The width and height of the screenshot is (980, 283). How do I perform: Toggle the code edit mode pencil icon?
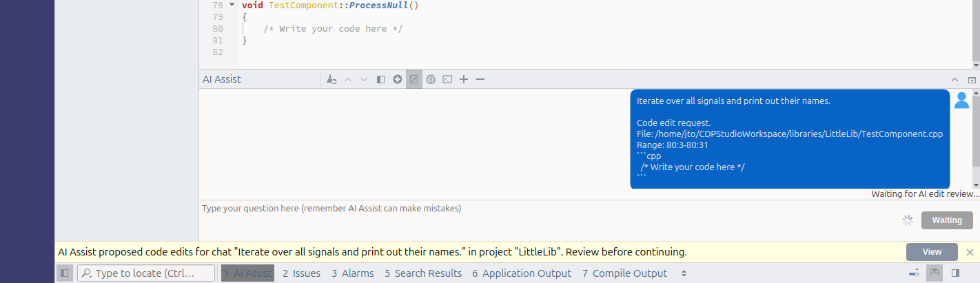pos(414,79)
